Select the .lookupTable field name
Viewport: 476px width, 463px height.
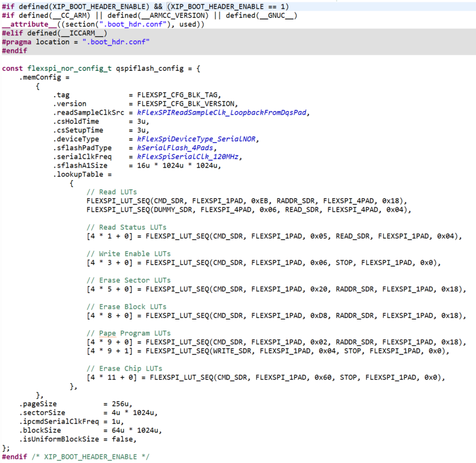(x=79, y=174)
